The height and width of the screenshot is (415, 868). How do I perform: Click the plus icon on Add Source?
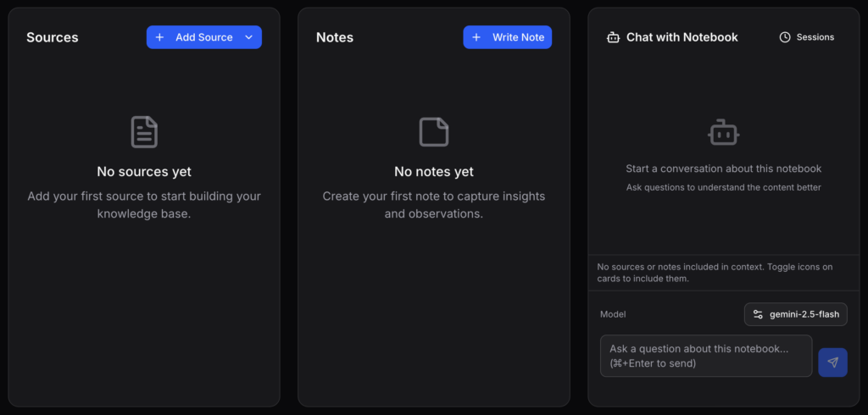coord(159,37)
